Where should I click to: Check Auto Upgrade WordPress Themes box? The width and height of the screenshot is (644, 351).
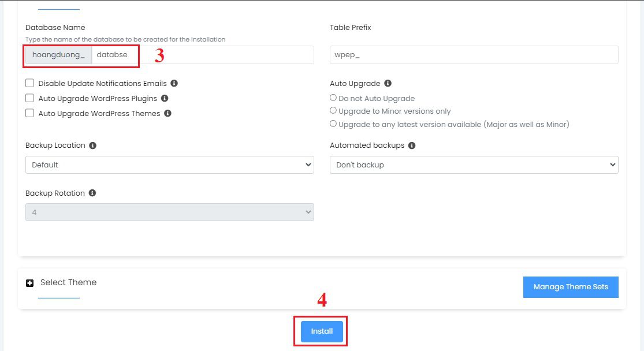point(29,113)
